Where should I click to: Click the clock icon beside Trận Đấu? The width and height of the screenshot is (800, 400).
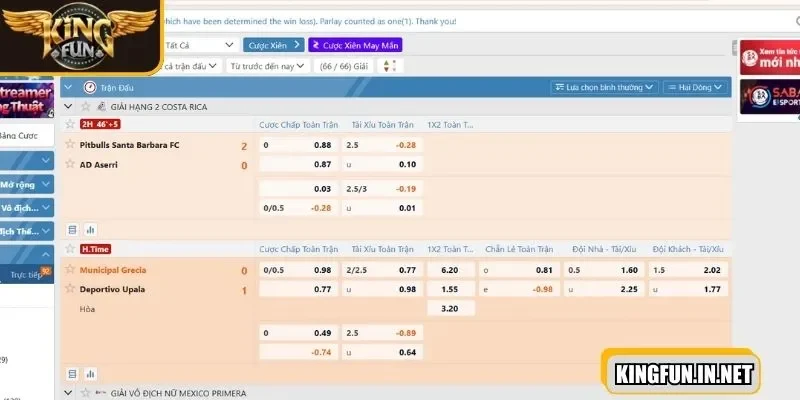tap(90, 88)
